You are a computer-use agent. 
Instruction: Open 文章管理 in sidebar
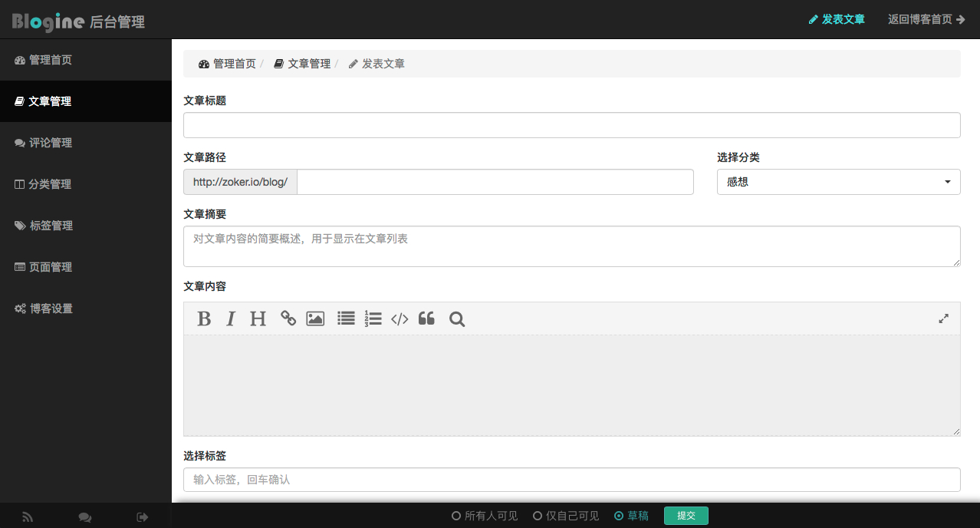tap(86, 101)
